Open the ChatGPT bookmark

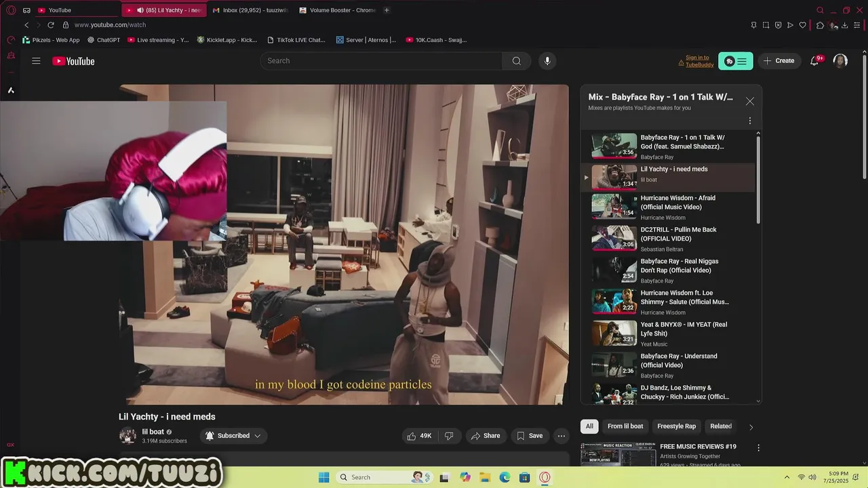pyautogui.click(x=104, y=40)
